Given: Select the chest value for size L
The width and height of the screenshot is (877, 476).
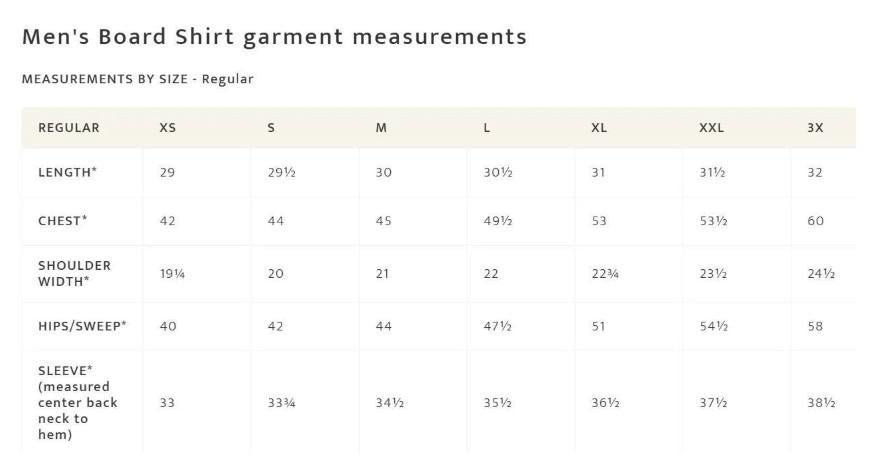Looking at the screenshot, I should [498, 221].
